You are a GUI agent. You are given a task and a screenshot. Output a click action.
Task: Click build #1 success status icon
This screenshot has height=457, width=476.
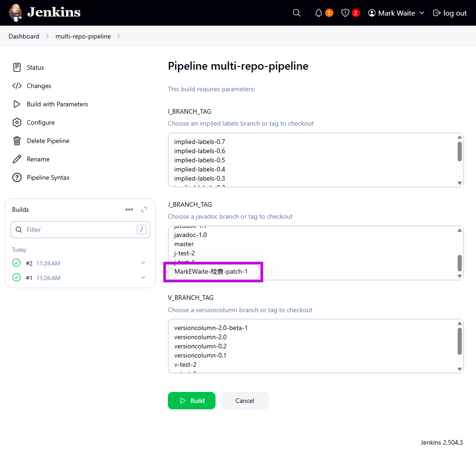17,277
